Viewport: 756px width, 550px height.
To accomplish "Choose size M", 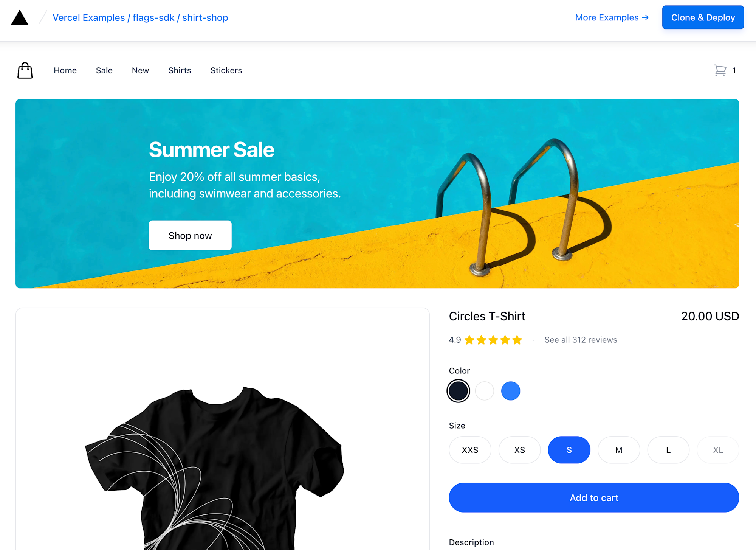I will pyautogui.click(x=619, y=450).
